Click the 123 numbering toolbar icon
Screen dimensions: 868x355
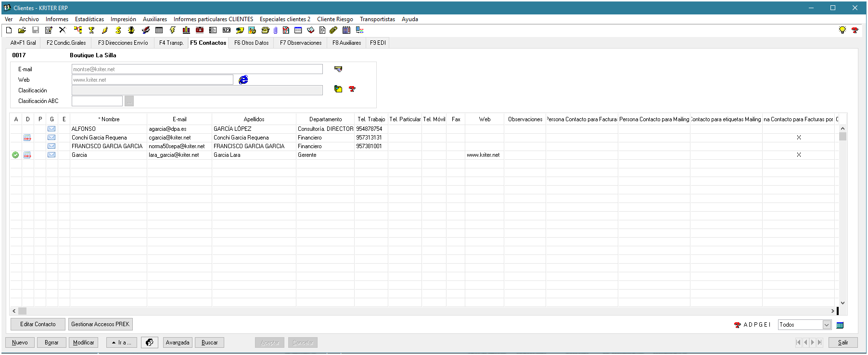pos(227,30)
